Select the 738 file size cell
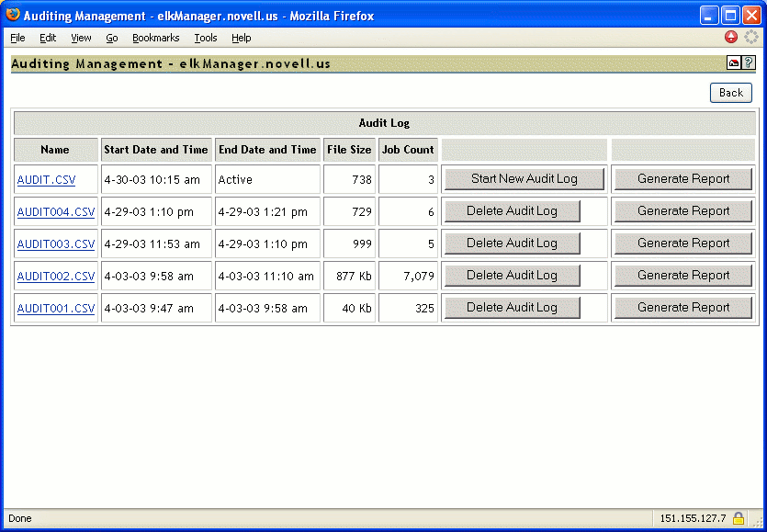This screenshot has width=767, height=532. coord(349,179)
